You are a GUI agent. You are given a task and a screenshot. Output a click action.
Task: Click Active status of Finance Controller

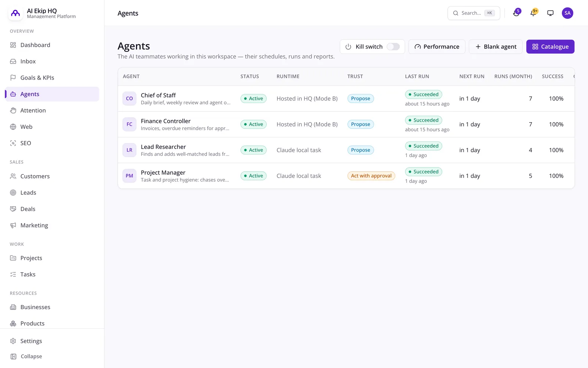(254, 124)
